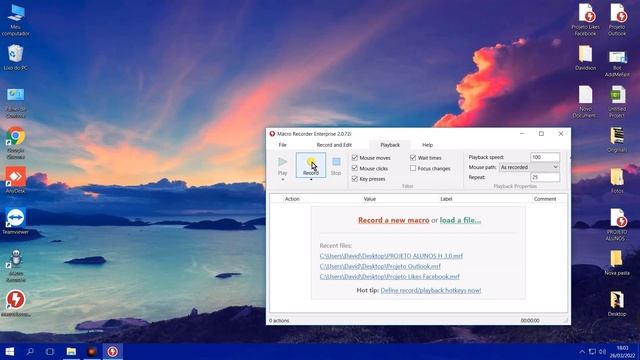Click the Record button in Macro Recorder
The height and width of the screenshot is (360, 640).
(x=311, y=165)
